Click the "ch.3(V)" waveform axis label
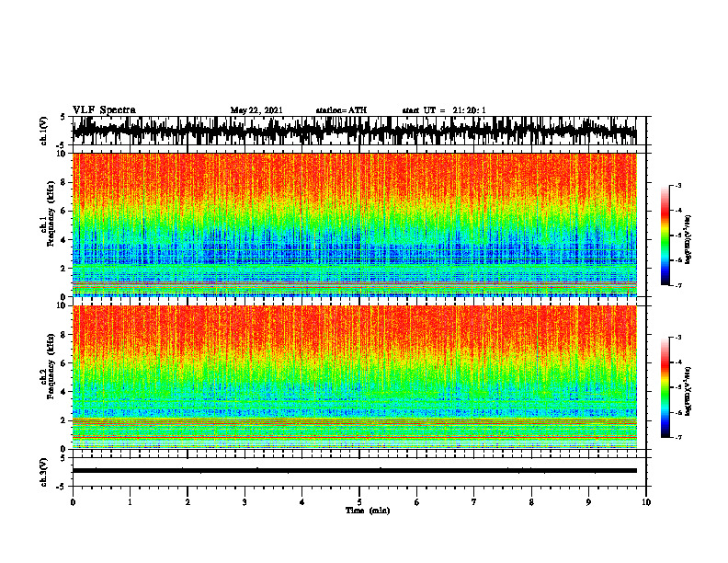Viewport: 728px width, 563px height. click(x=44, y=473)
